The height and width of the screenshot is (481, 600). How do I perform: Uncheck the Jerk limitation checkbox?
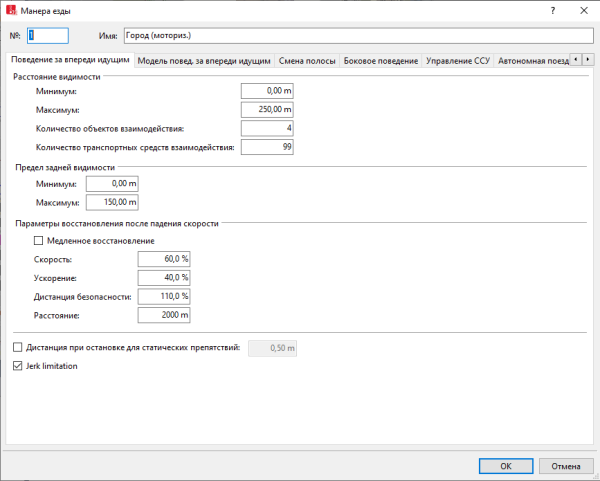[x=17, y=366]
